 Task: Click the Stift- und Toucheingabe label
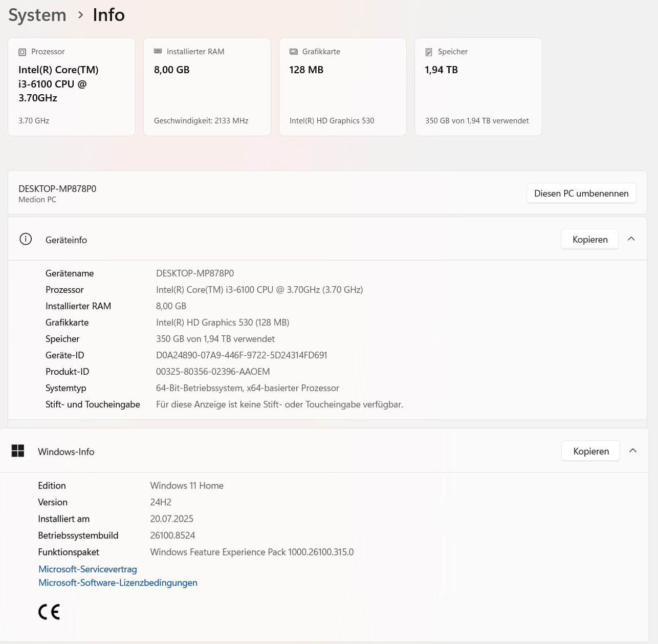pyautogui.click(x=93, y=404)
